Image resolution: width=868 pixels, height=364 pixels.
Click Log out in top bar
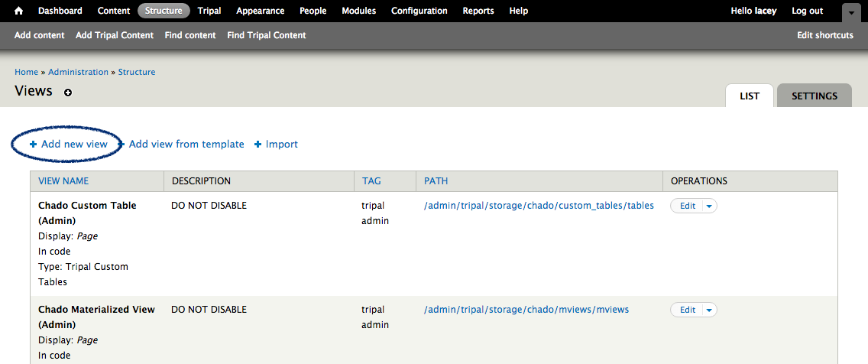pos(807,11)
